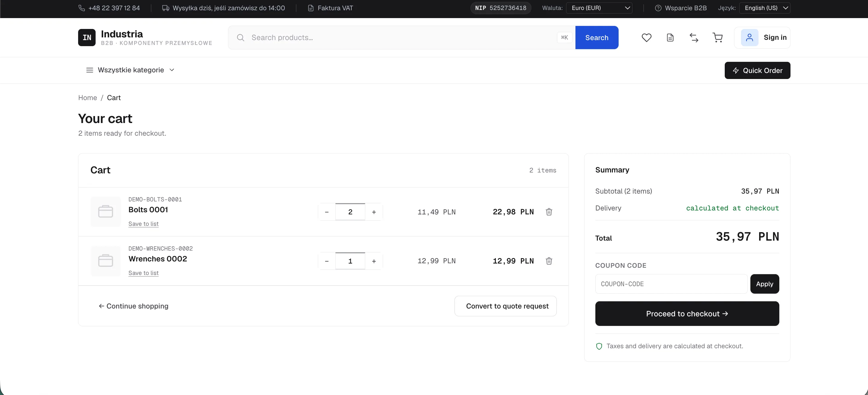The height and width of the screenshot is (395, 868).
Task: Click Total amount 35,97 PLN
Action: pos(747,237)
